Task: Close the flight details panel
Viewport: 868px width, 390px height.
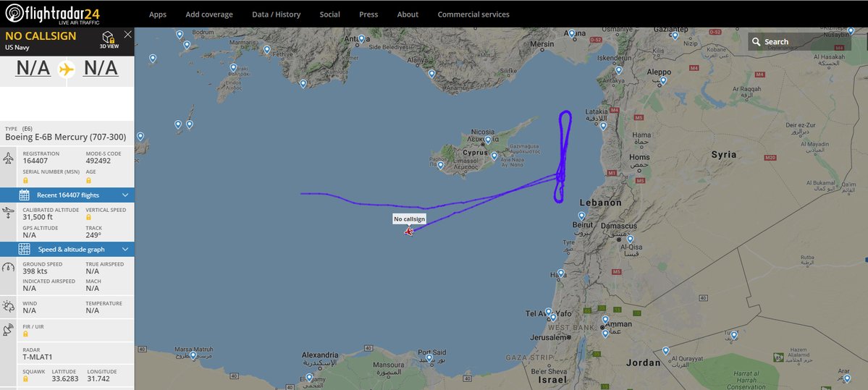Action: click(x=128, y=34)
